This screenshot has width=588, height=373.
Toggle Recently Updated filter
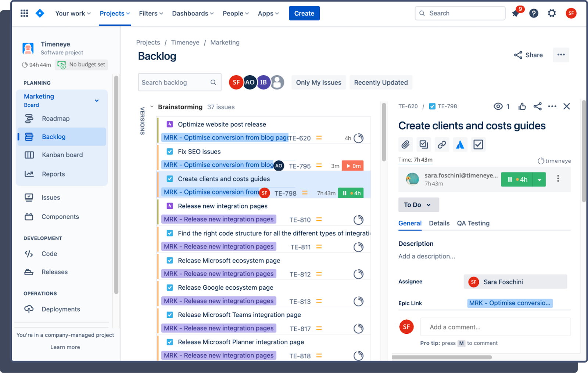click(x=381, y=83)
